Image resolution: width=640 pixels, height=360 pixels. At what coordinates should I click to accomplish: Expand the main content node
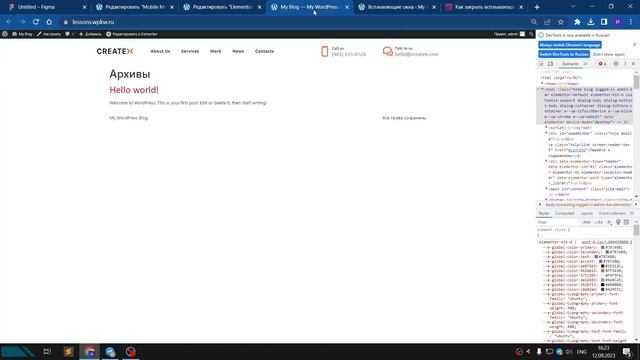[x=546, y=189]
